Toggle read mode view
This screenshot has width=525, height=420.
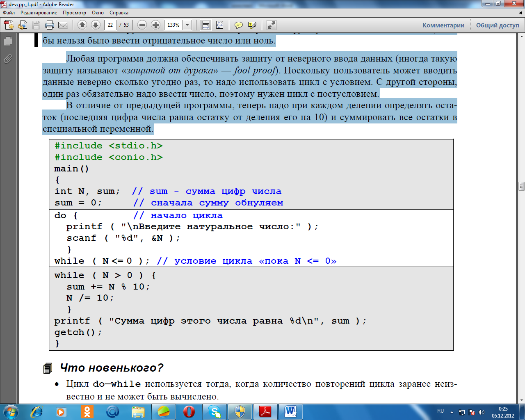coord(271,25)
